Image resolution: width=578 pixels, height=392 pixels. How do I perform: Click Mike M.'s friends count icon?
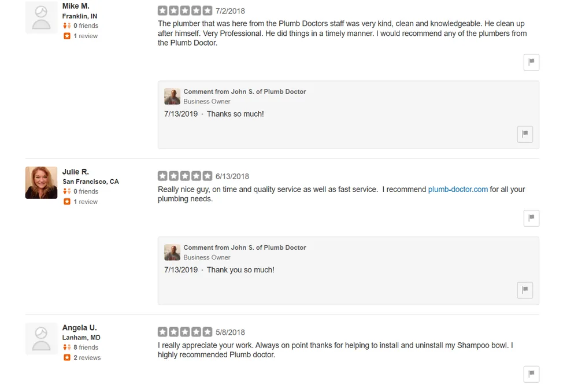(67, 26)
